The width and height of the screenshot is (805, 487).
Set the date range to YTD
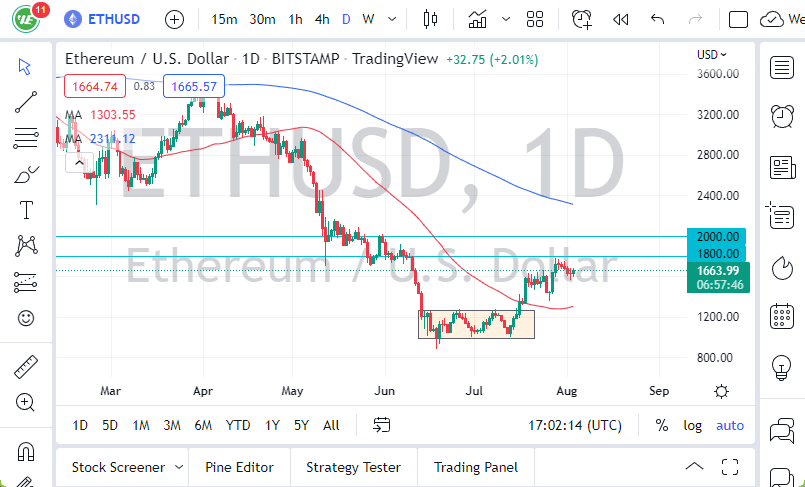pyautogui.click(x=237, y=425)
